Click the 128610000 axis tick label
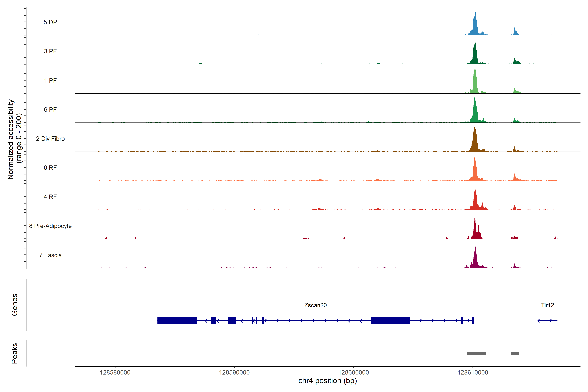 click(473, 373)
